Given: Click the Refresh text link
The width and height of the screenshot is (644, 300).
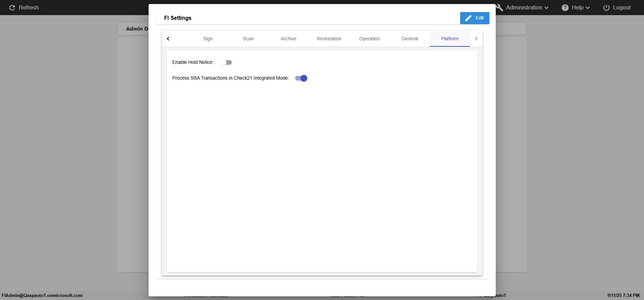Looking at the screenshot, I should [29, 7].
